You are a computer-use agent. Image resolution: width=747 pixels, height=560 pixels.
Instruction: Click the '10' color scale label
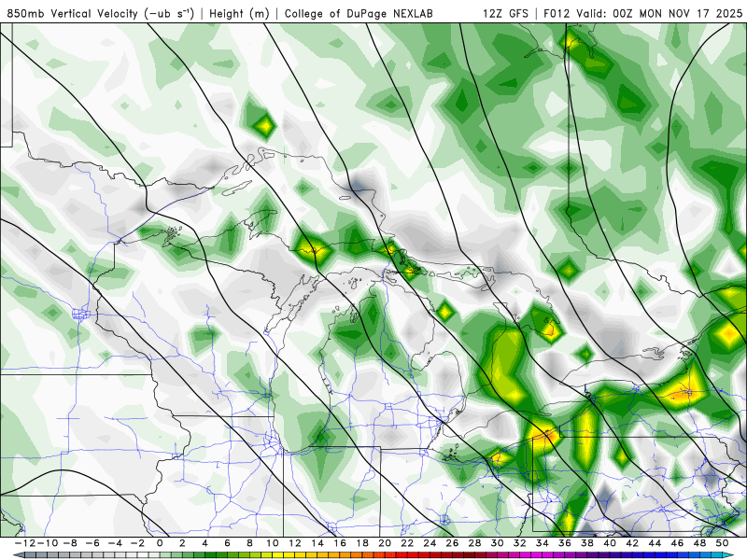(272, 543)
